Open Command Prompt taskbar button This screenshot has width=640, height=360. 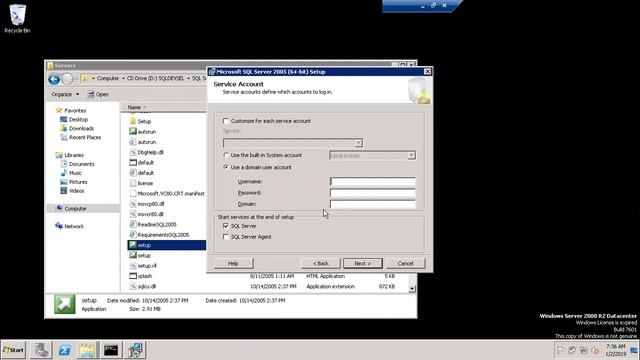pyautogui.click(x=111, y=350)
